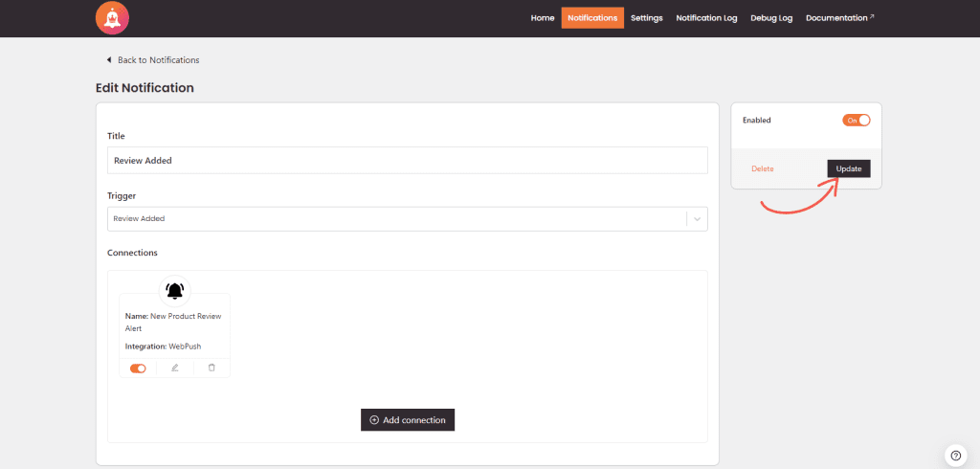Open the Settings menu item
Viewport: 980px width, 469px height.
tap(646, 18)
